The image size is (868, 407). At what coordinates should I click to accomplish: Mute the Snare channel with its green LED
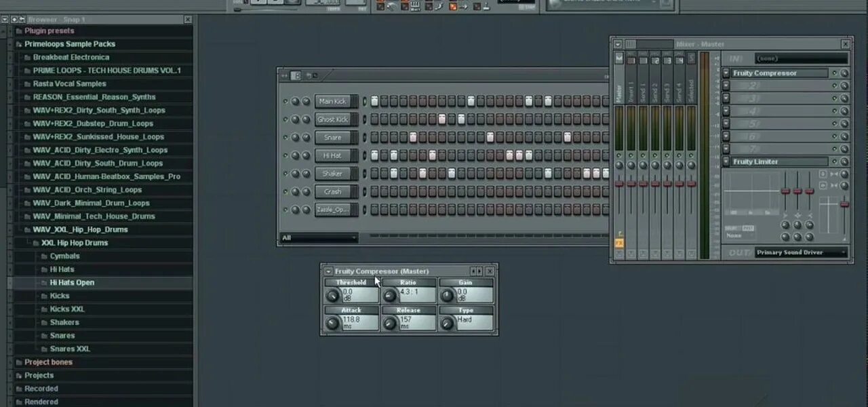coord(285,138)
